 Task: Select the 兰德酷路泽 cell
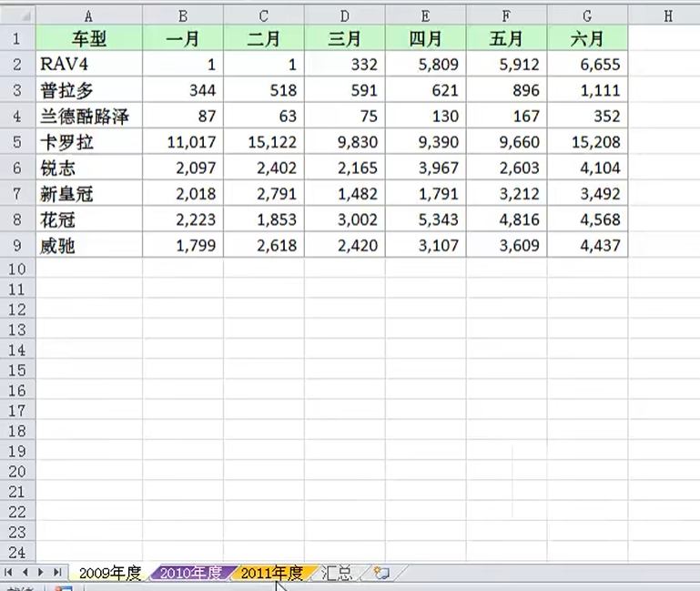[89, 117]
